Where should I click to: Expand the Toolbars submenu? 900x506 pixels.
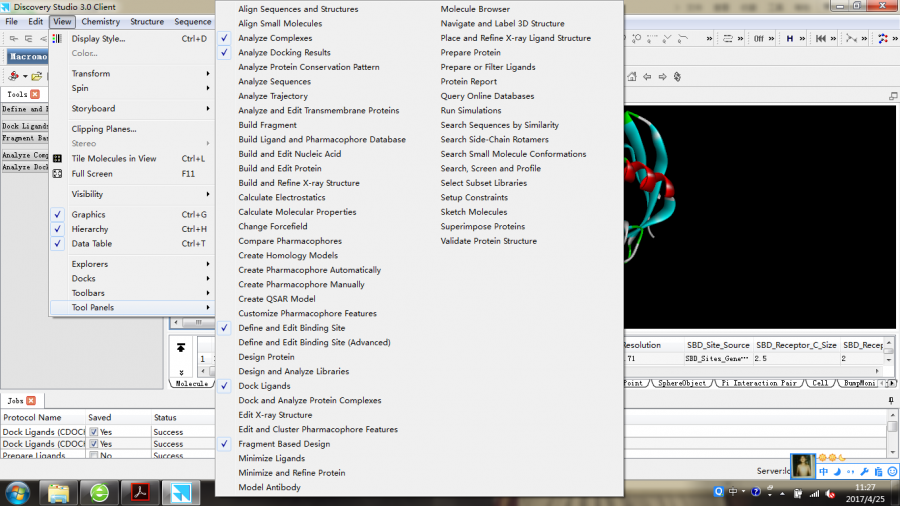click(133, 293)
